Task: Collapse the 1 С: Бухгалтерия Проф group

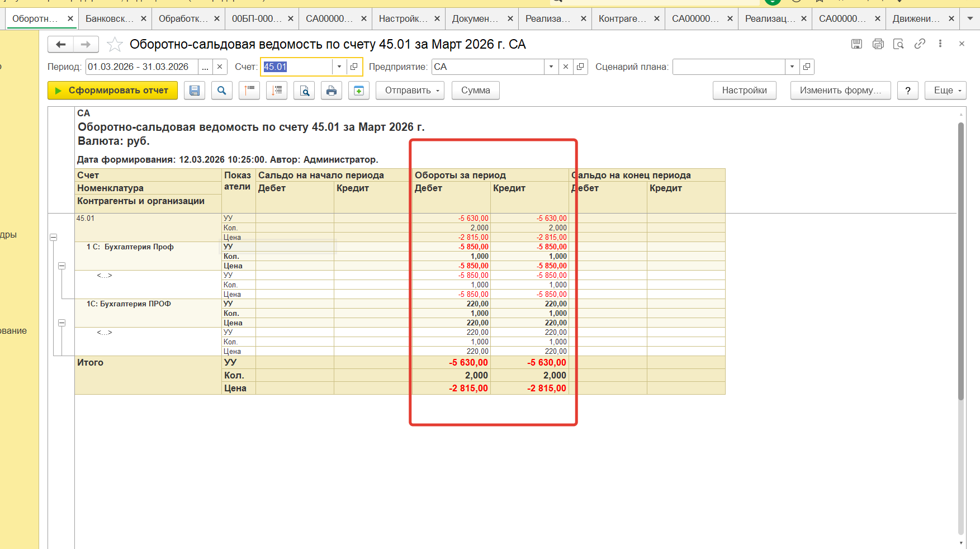Action: click(62, 266)
